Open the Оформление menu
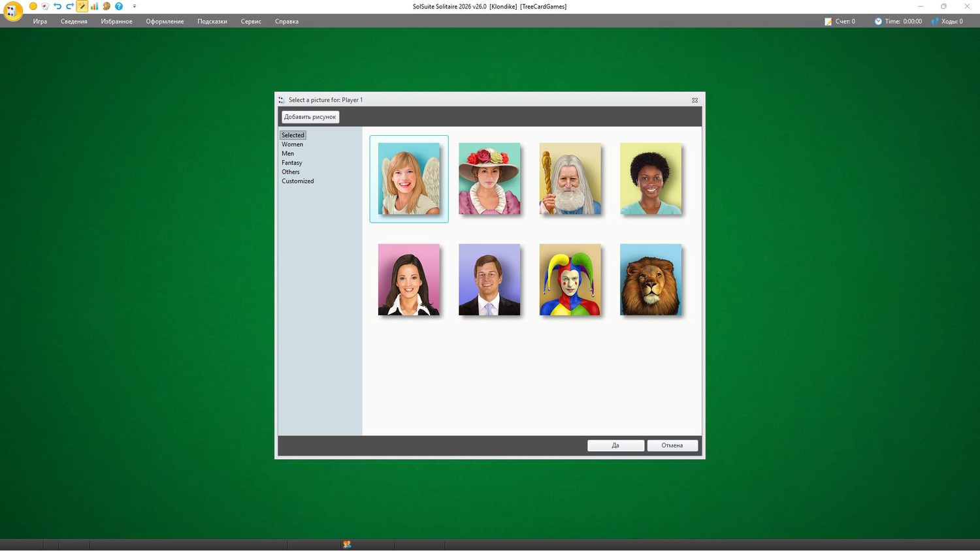The height and width of the screenshot is (551, 980). click(165, 22)
